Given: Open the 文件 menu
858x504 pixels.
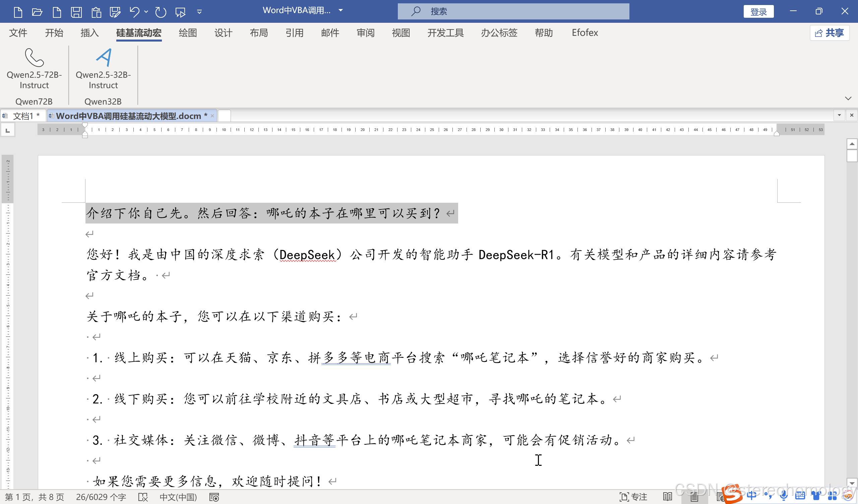Looking at the screenshot, I should [x=18, y=33].
